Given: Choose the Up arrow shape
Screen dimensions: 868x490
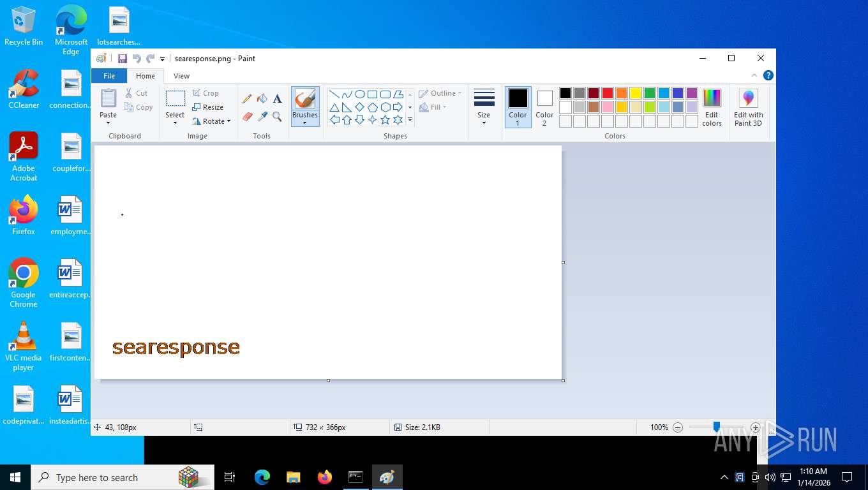Looking at the screenshot, I should point(347,120).
